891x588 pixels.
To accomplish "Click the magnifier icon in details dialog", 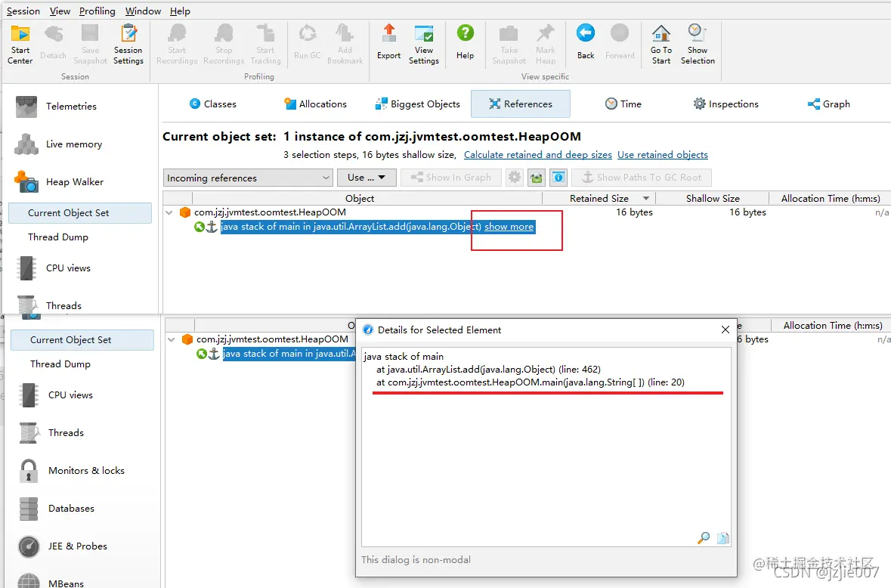I will 704,538.
